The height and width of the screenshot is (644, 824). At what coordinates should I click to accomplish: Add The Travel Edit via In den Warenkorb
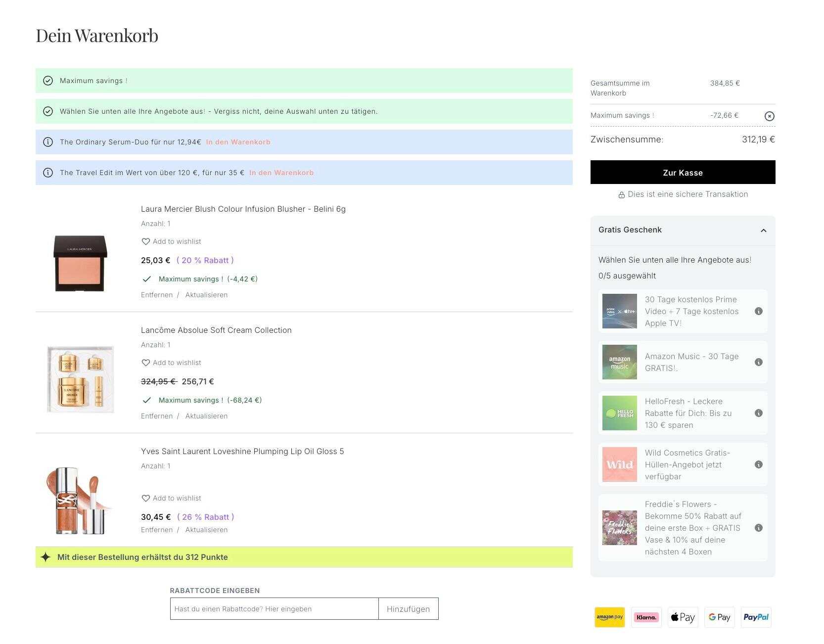click(x=281, y=173)
